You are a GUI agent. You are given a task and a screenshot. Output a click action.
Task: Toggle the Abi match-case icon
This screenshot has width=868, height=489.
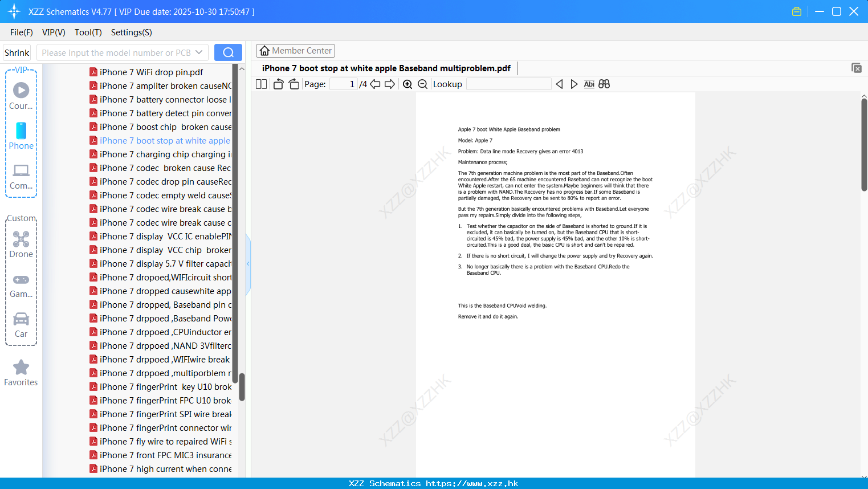click(x=589, y=84)
